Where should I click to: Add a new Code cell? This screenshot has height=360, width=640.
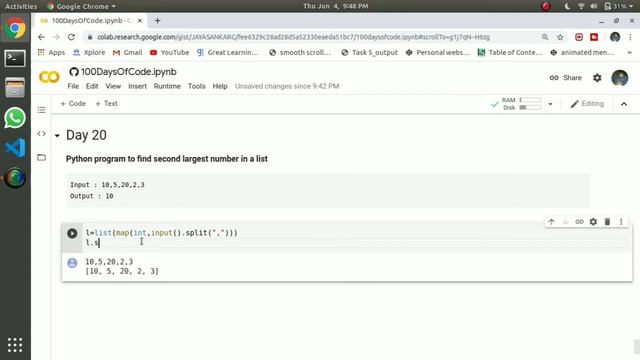point(73,104)
